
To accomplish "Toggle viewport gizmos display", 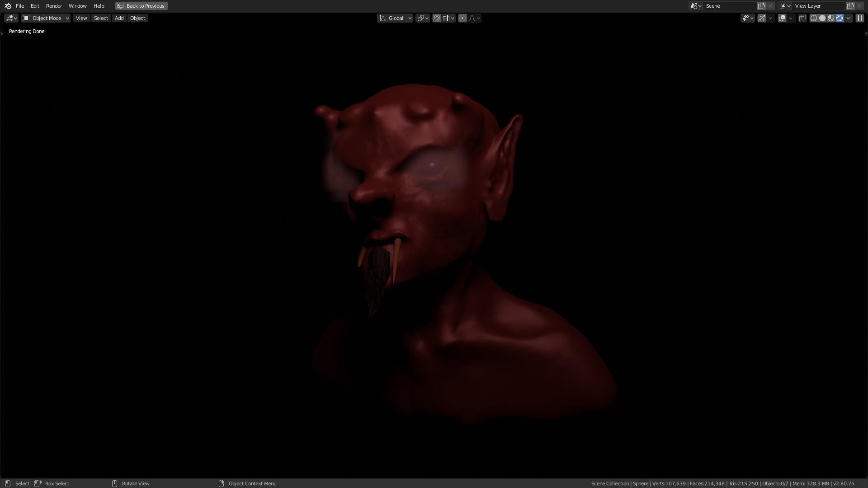I will tap(762, 18).
